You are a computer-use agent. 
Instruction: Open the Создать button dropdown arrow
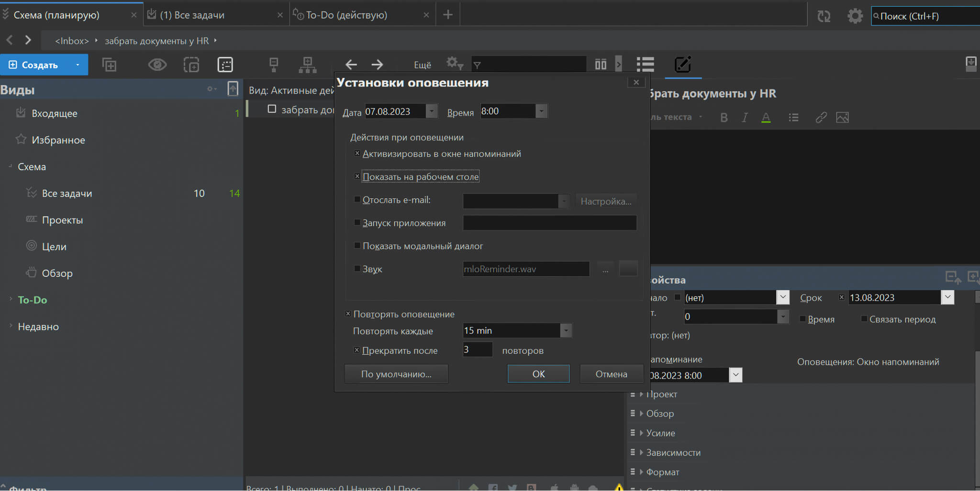click(78, 65)
